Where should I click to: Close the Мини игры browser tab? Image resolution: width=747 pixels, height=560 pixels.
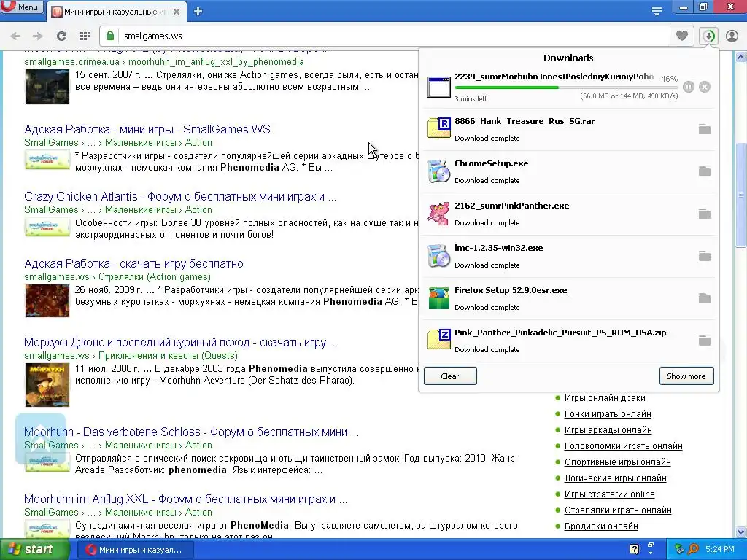coord(177,12)
